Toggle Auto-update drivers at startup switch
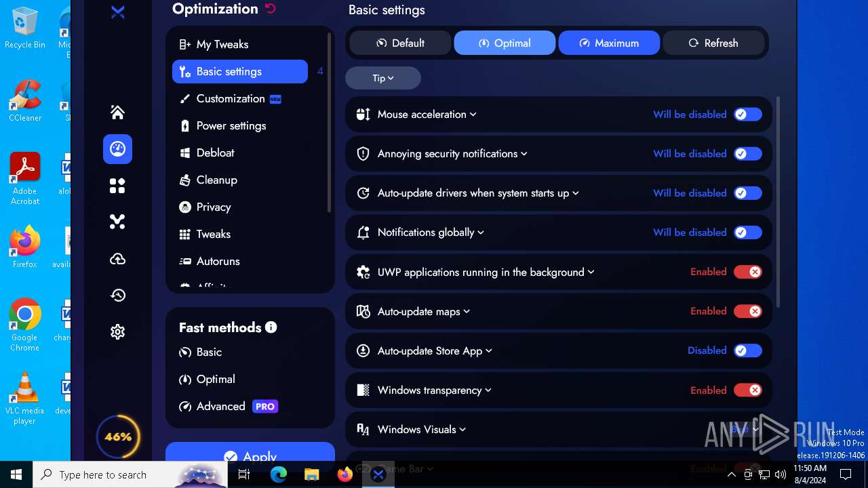Viewport: 868px width, 488px height. [x=748, y=193]
